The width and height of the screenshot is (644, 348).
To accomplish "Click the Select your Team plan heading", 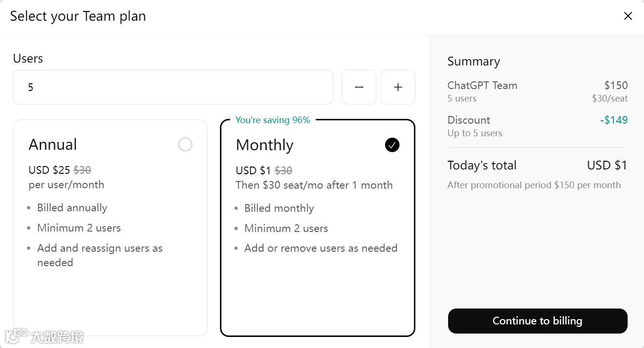I will click(x=78, y=16).
